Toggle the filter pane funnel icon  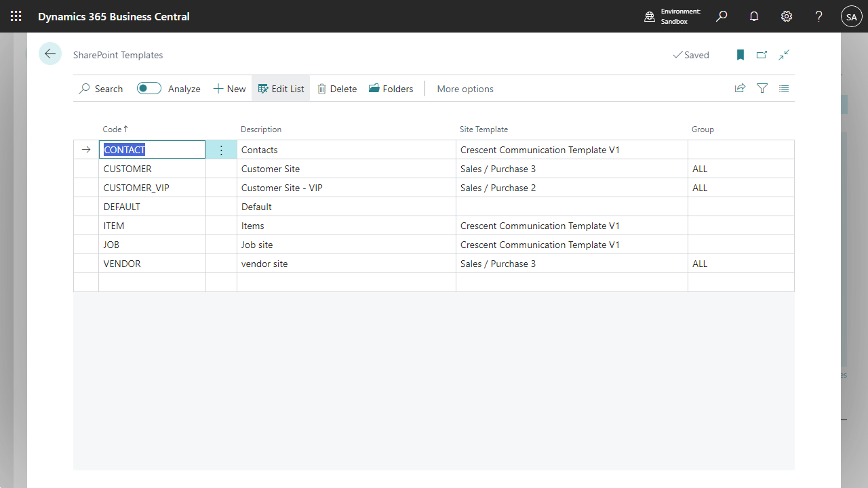(762, 88)
